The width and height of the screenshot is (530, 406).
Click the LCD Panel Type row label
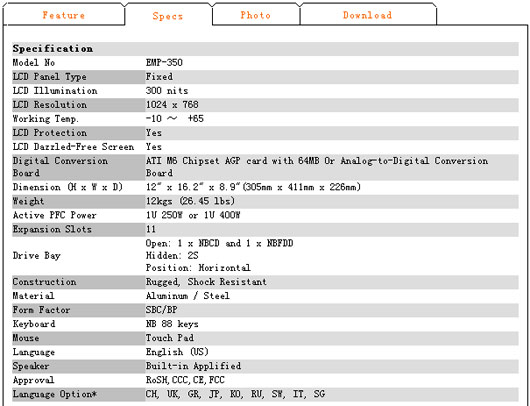tap(49, 77)
